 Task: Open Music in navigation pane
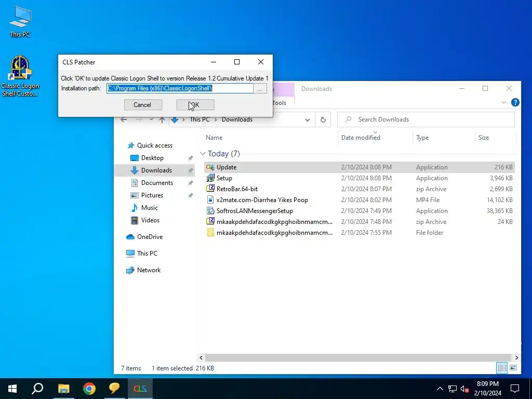pyautogui.click(x=149, y=208)
